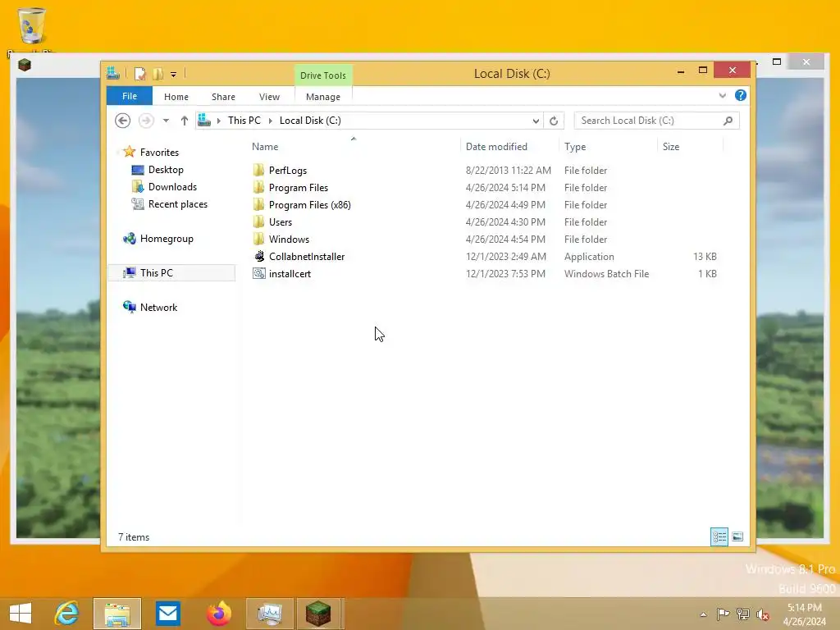Click the Minecraft window's title bar icon
Image resolution: width=840 pixels, height=630 pixels.
tap(25, 65)
